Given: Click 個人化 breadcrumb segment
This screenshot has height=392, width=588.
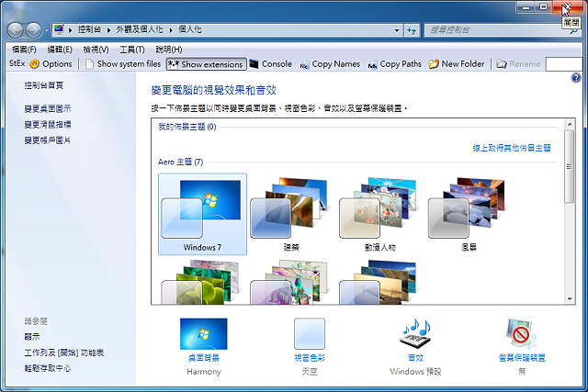Looking at the screenshot, I should [190, 29].
